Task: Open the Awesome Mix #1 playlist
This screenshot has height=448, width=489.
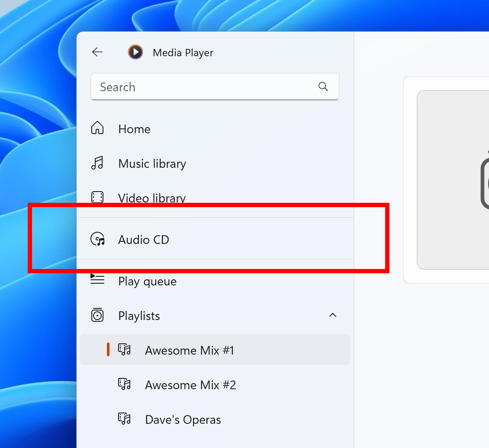Action: [x=189, y=350]
